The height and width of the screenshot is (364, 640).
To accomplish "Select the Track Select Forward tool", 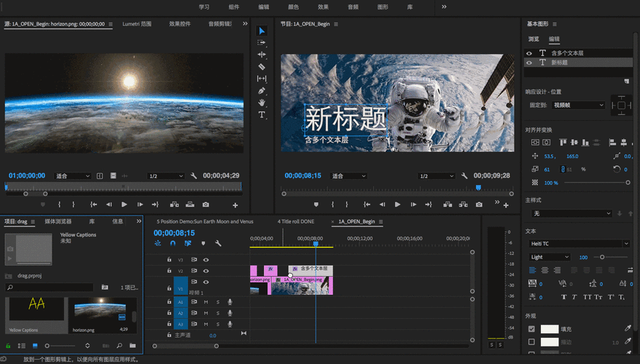I will [262, 42].
